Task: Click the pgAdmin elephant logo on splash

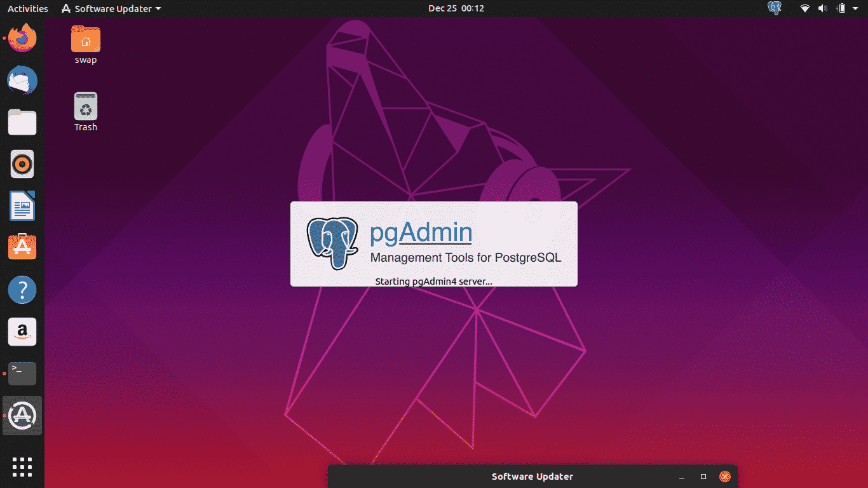Action: (x=332, y=243)
